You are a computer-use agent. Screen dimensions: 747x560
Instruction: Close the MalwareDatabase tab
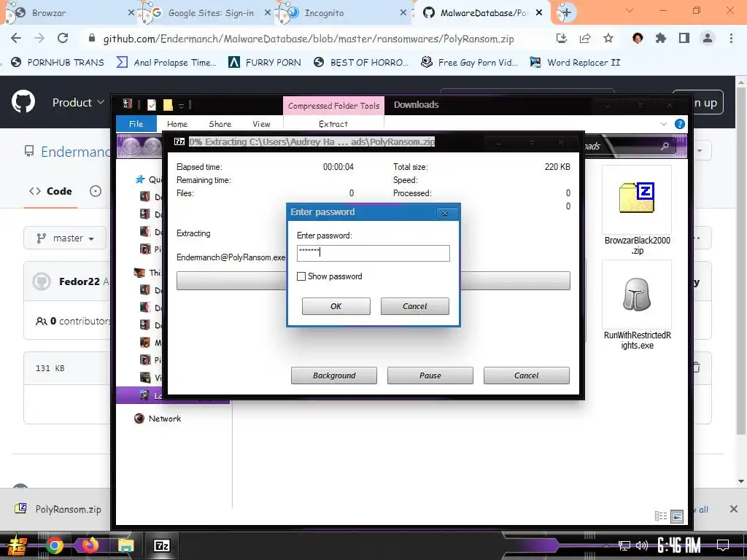click(539, 13)
